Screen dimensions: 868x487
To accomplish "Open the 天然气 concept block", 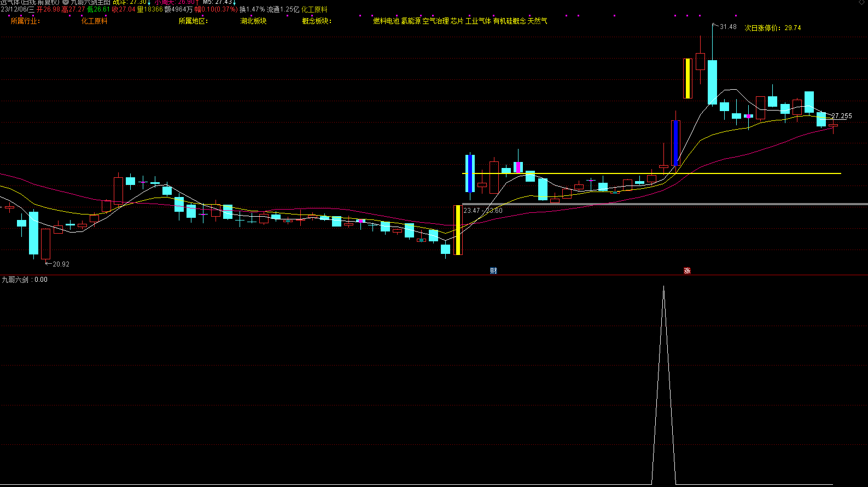I will click(x=537, y=21).
